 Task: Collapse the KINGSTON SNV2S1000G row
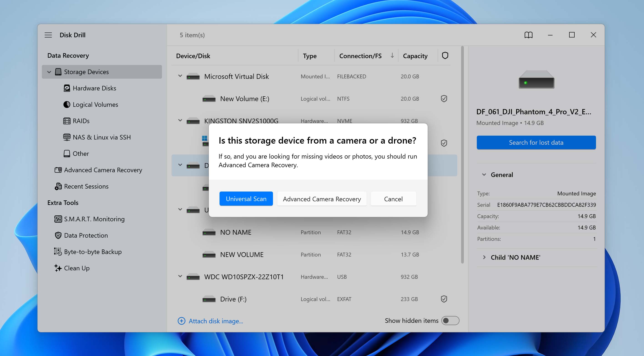coord(180,120)
